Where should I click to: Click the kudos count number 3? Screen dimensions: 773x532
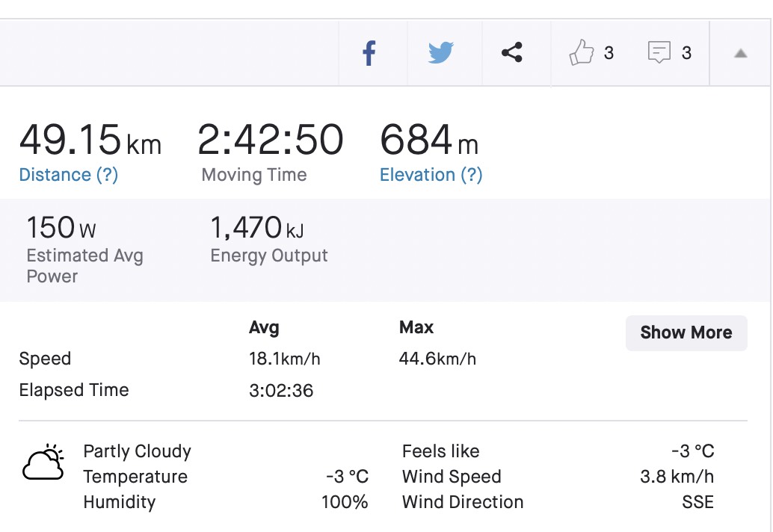coord(609,53)
